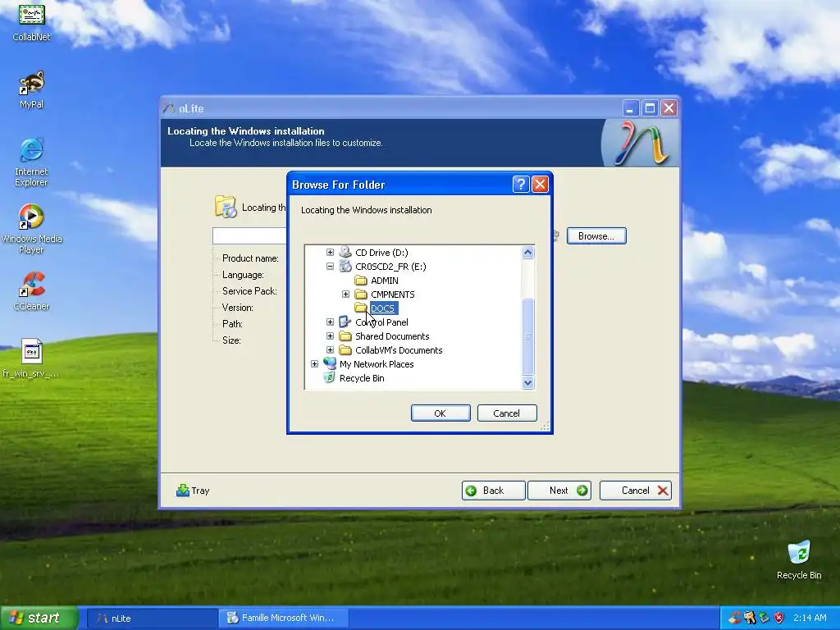
Task: Open the CollabNet desktop icon
Action: [31, 21]
